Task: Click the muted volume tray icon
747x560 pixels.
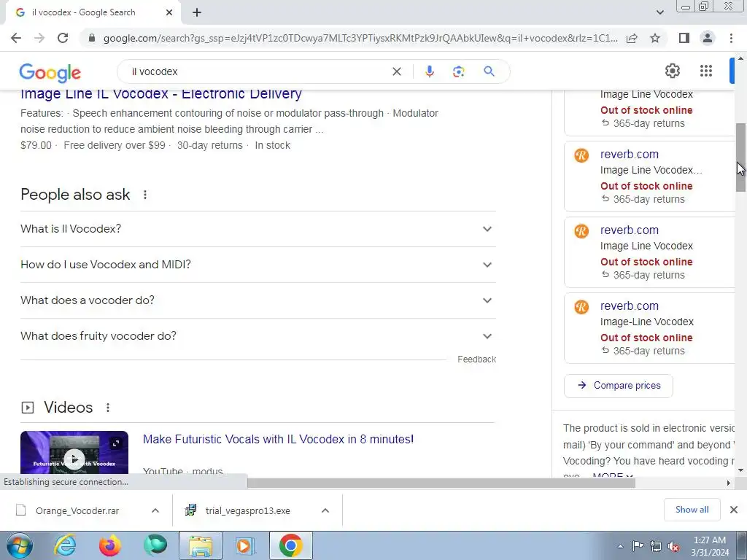Action: click(673, 546)
